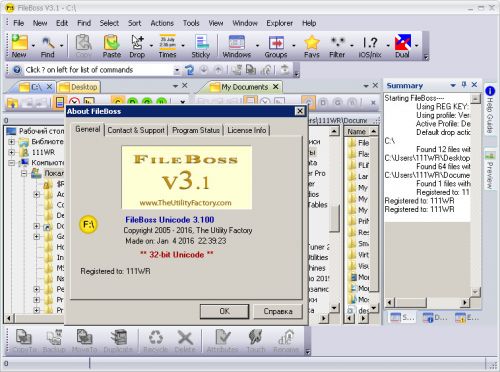Screen dimensions: 500x372
Task: Collapse the Компьютер tree node
Action: [x=12, y=163]
